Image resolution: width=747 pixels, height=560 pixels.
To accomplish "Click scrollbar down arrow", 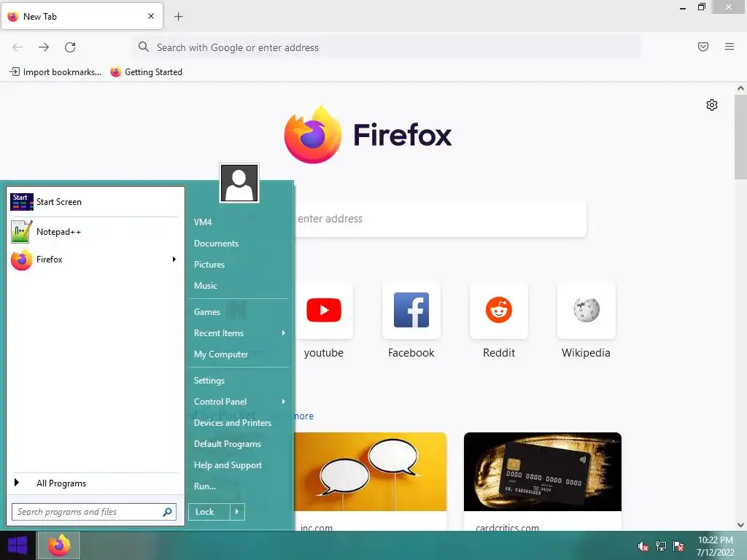I will [740, 525].
